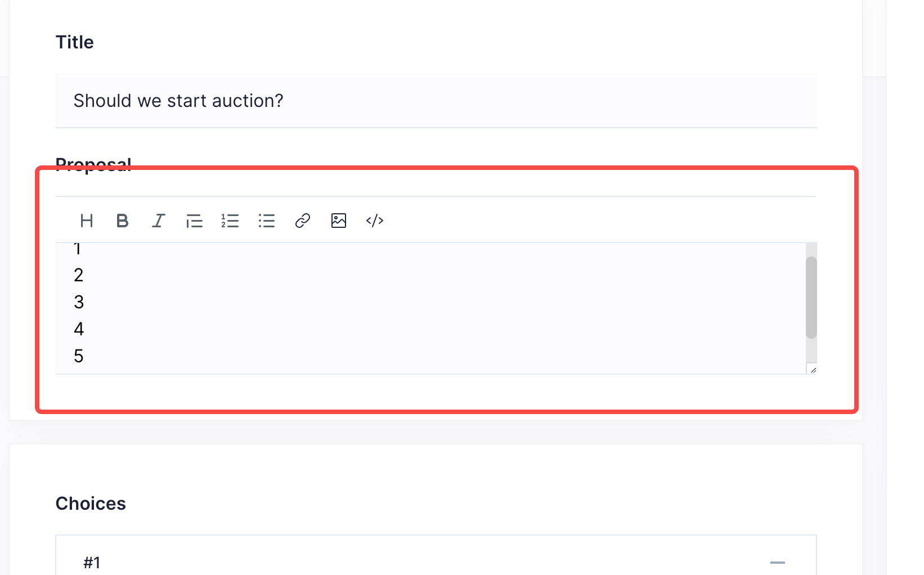Image resolution: width=924 pixels, height=575 pixels.
Task: Insert a bulleted list in the proposal
Action: 266,221
